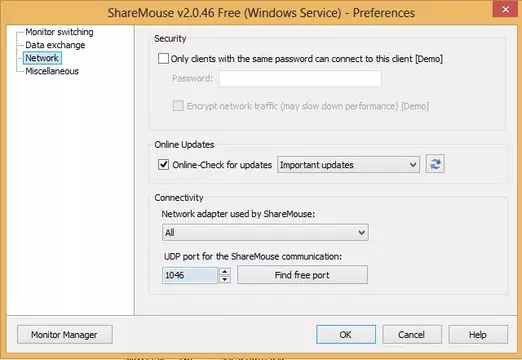Select the Network tree item

click(42, 58)
